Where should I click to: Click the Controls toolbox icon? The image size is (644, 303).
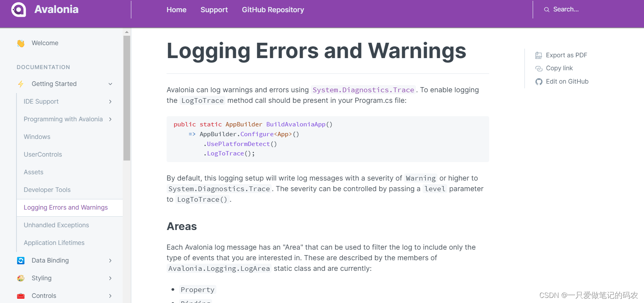[x=21, y=296]
